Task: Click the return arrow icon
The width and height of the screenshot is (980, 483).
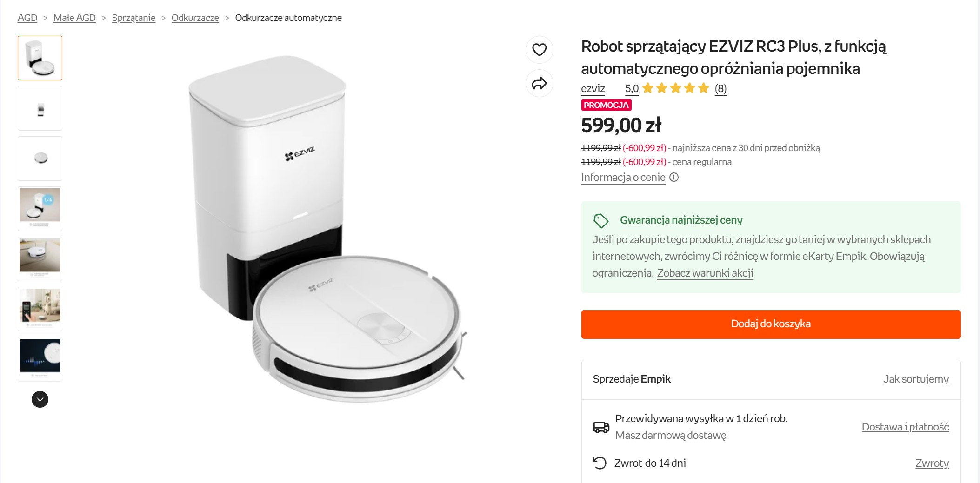Action: (600, 463)
